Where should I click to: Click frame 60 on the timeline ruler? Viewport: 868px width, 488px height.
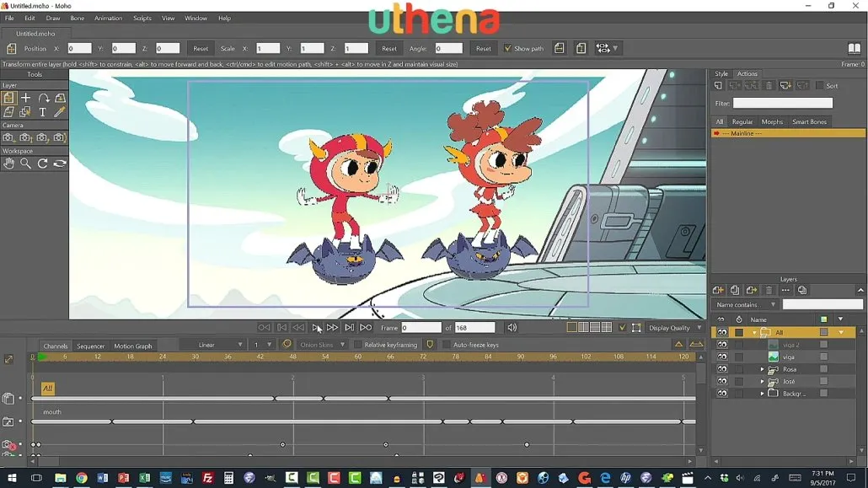coord(357,357)
